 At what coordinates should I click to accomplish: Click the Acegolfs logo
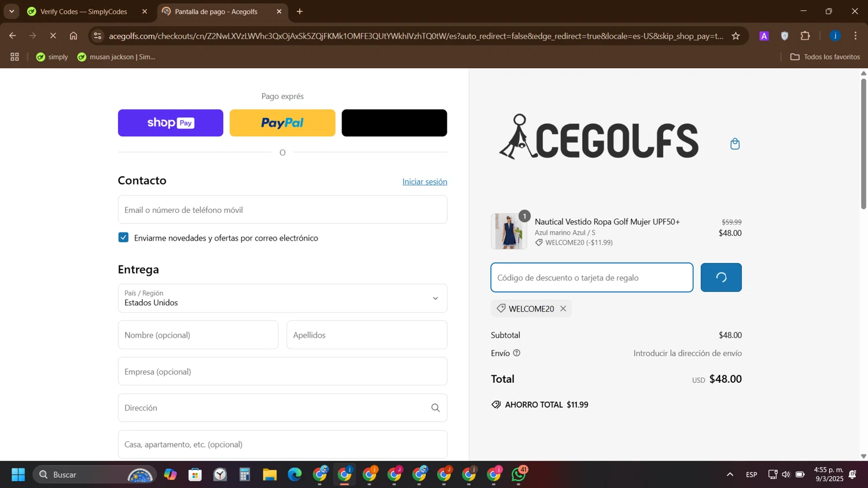[x=599, y=136]
